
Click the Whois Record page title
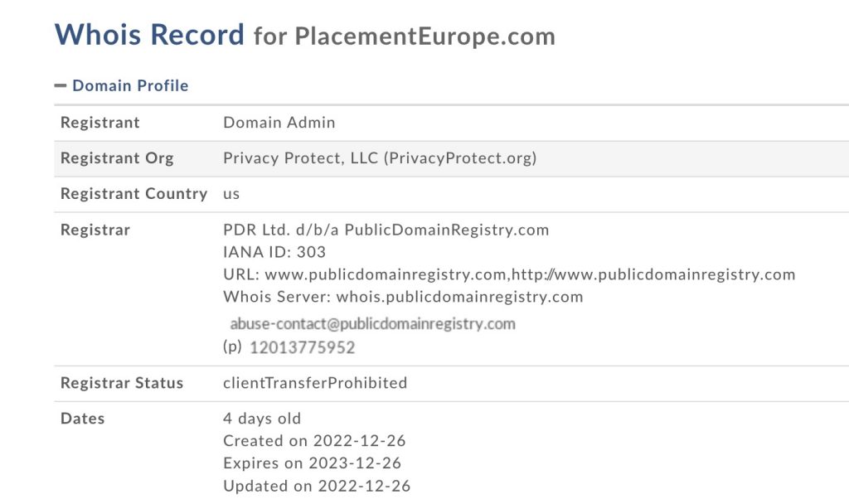click(149, 35)
